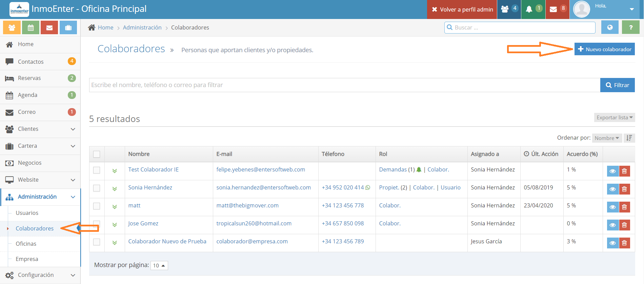Screen dimensions: 644x284
Task: Delete Colaborador Nuevo de Prueba trash icon
Action: (624, 243)
